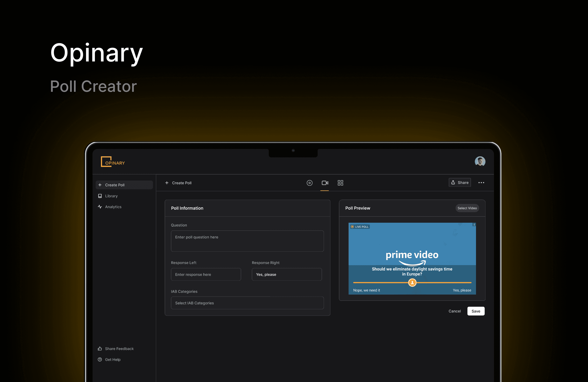The image size is (588, 382).
Task: Select the circular target view icon
Action: [309, 183]
